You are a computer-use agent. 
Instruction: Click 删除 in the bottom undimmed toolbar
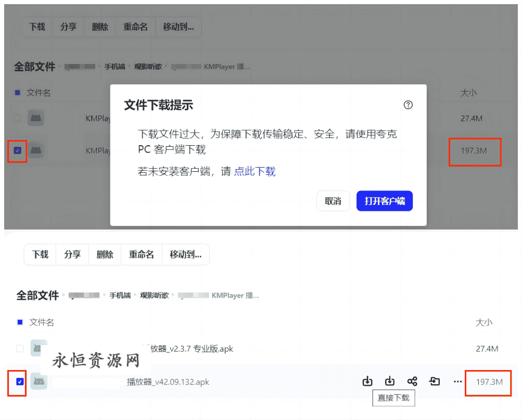click(105, 254)
